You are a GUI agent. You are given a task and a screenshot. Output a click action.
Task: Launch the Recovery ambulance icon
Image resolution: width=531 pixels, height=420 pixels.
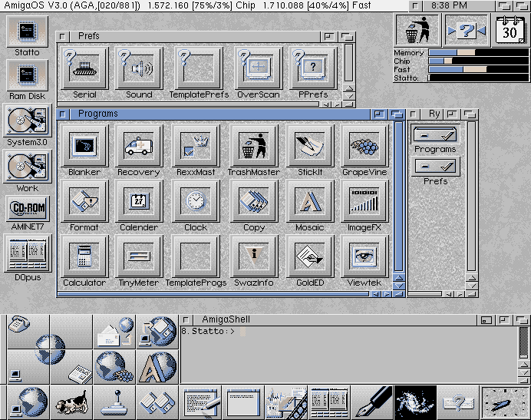point(139,146)
